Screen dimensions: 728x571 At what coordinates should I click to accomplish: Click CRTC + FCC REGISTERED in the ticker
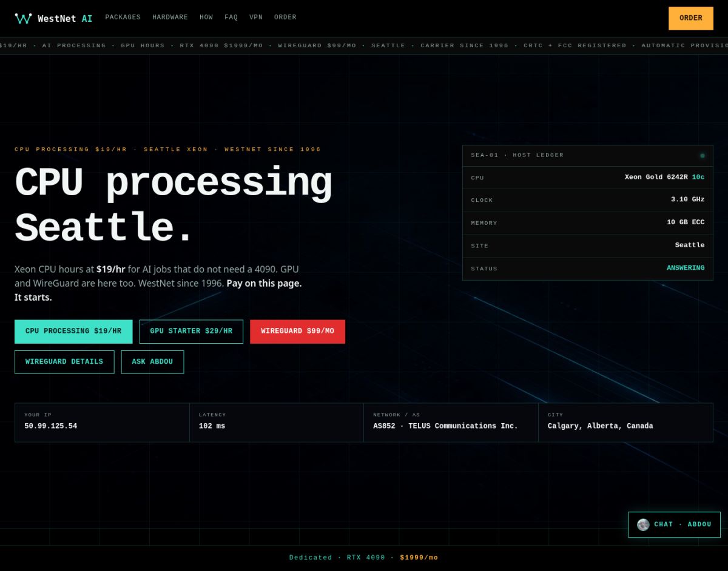coord(575,45)
